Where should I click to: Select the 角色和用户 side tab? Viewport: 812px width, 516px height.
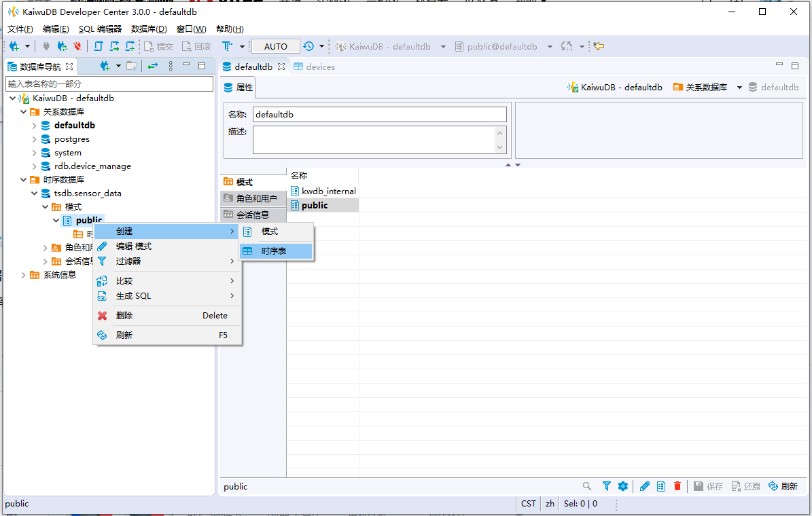coord(253,198)
